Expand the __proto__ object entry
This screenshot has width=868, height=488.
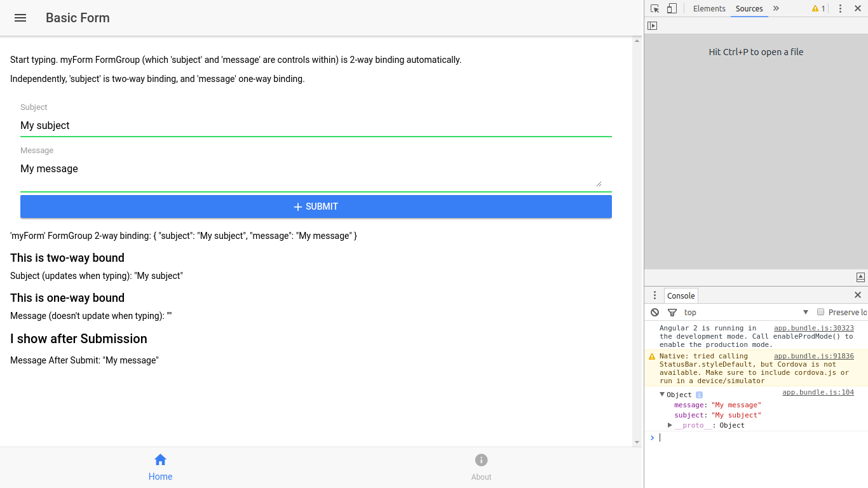click(x=670, y=425)
